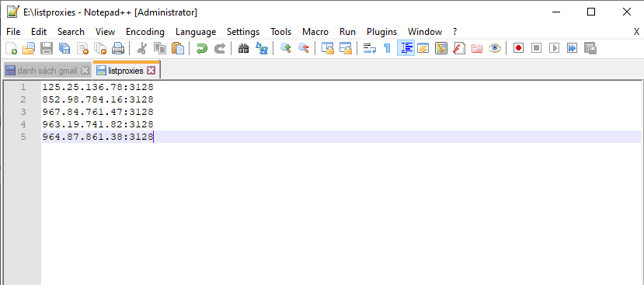Toggle synchronize vertical scrolling icon
The width and height of the screenshot is (644, 285).
pos(327,48)
